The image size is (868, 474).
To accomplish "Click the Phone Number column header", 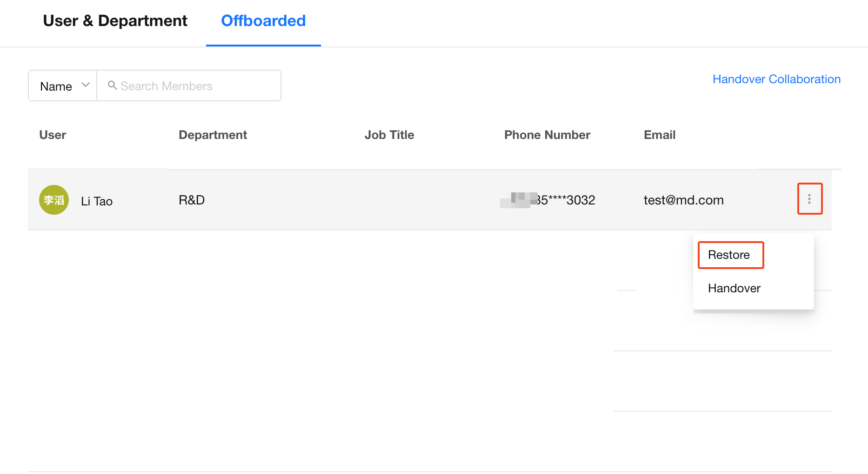I will point(547,135).
